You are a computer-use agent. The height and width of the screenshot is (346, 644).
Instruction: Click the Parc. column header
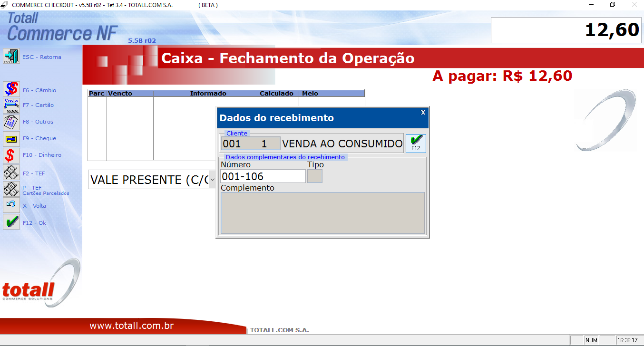coord(98,93)
